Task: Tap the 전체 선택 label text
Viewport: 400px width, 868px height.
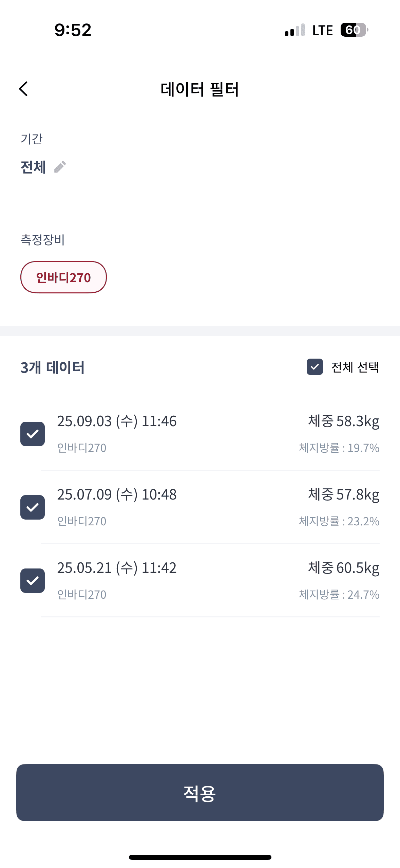Action: click(x=355, y=367)
